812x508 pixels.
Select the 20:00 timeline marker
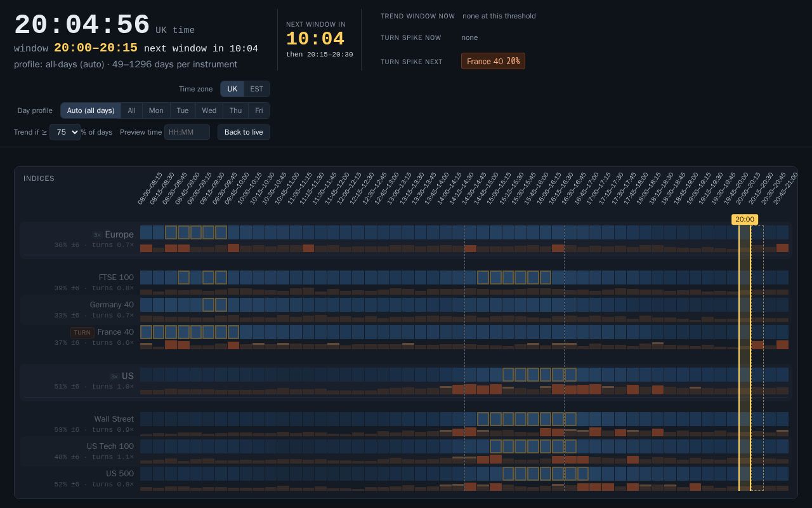coord(745,219)
